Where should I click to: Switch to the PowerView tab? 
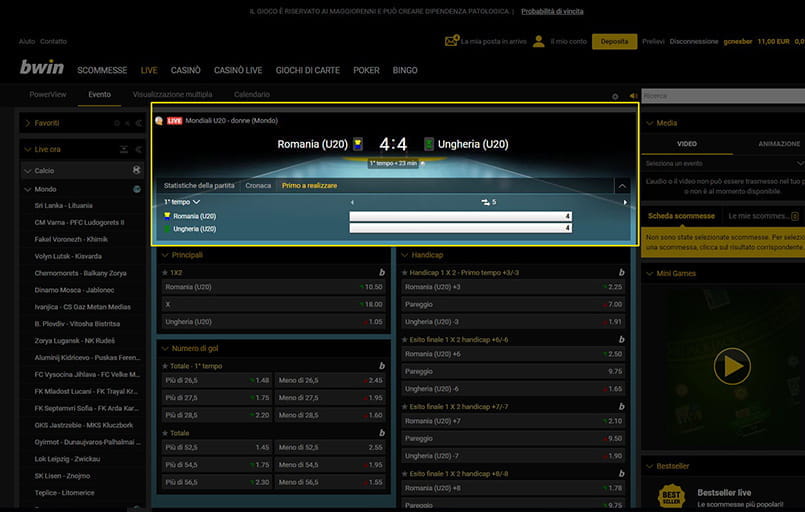(x=48, y=94)
